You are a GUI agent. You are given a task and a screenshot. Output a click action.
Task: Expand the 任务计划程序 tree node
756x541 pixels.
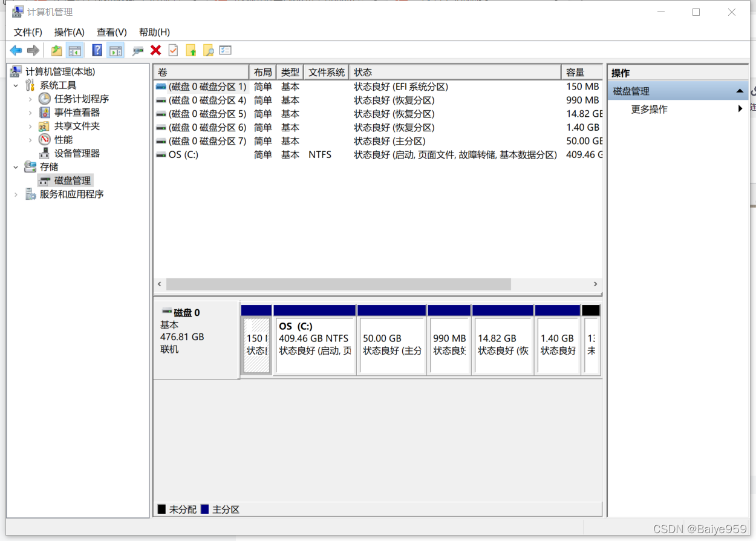pos(30,99)
